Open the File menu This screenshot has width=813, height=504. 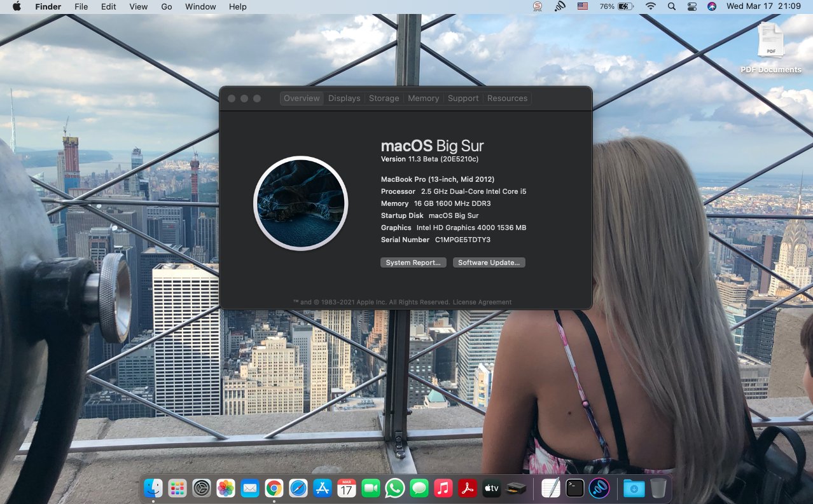81,6
